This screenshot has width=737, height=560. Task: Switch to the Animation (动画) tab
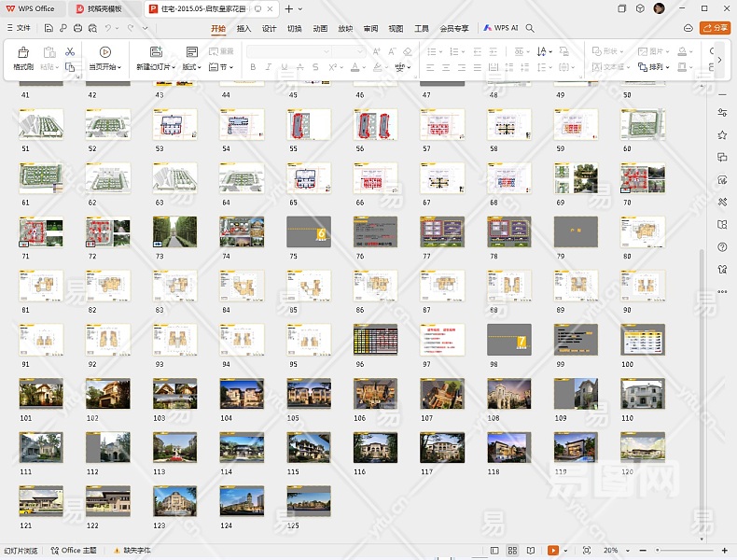(x=320, y=28)
